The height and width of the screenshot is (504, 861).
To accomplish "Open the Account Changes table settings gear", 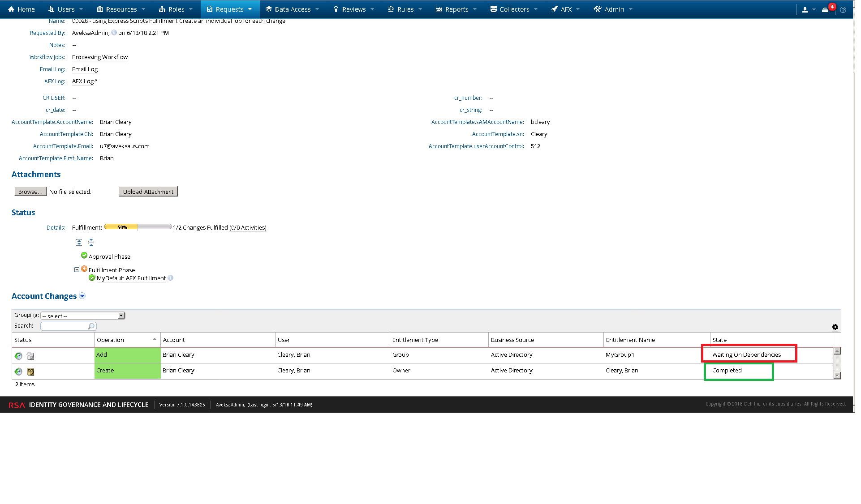I will pyautogui.click(x=835, y=327).
